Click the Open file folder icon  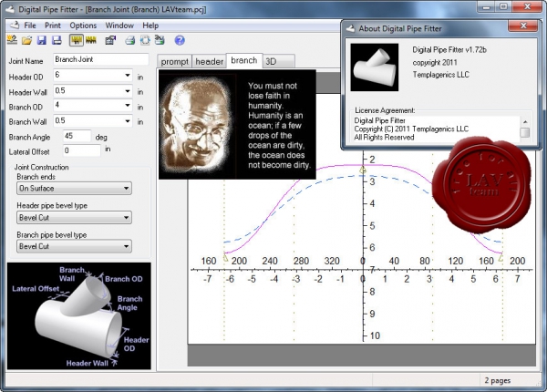pyautogui.click(x=26, y=40)
